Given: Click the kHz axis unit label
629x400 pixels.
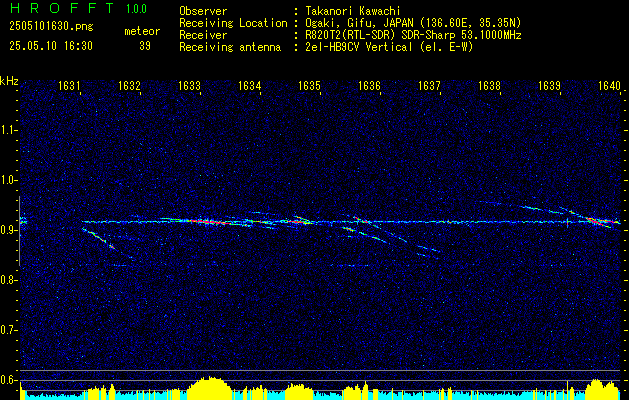Looking at the screenshot, I should [10, 81].
